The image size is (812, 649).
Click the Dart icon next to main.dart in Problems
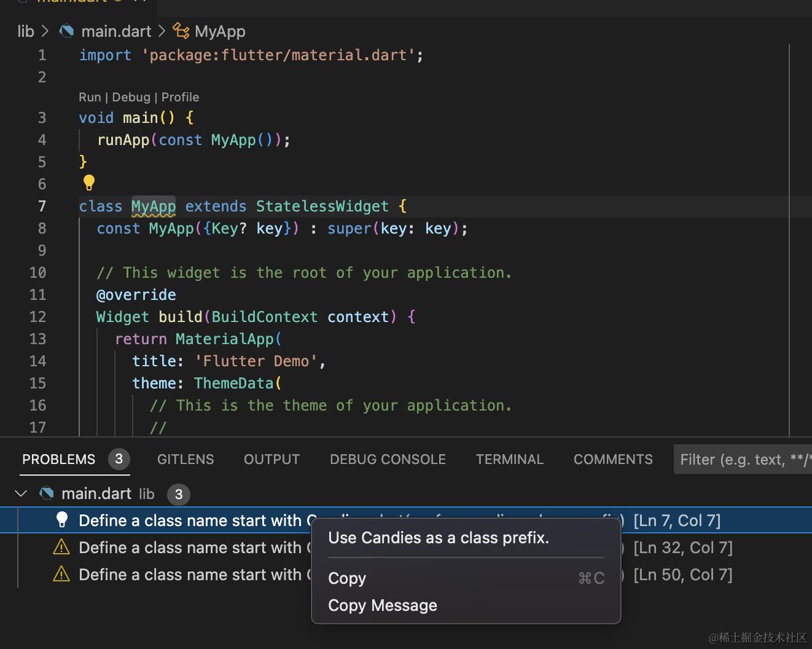(46, 494)
